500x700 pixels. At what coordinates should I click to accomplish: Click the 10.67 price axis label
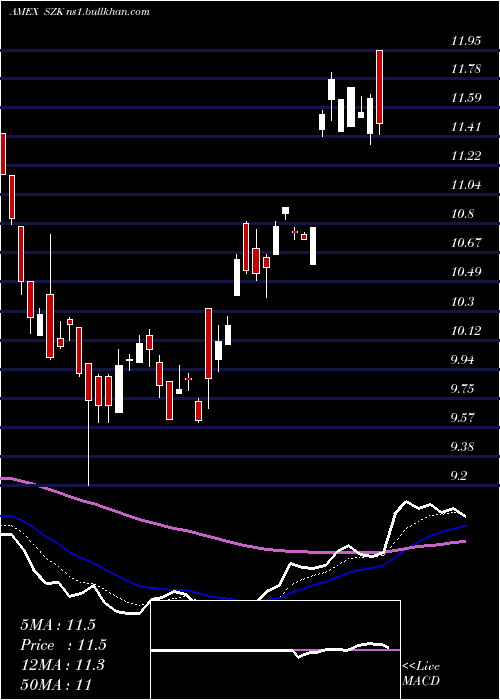pyautogui.click(x=466, y=243)
